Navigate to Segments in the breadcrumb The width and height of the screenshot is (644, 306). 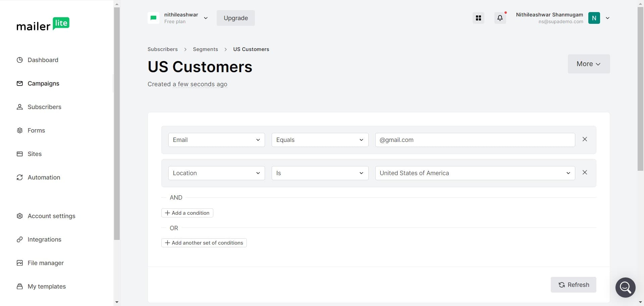point(205,49)
